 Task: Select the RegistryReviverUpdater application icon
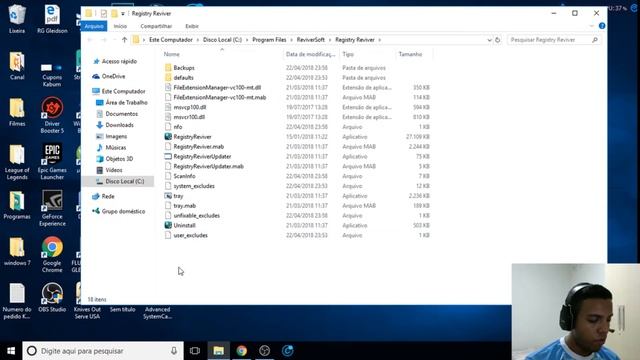point(168,156)
